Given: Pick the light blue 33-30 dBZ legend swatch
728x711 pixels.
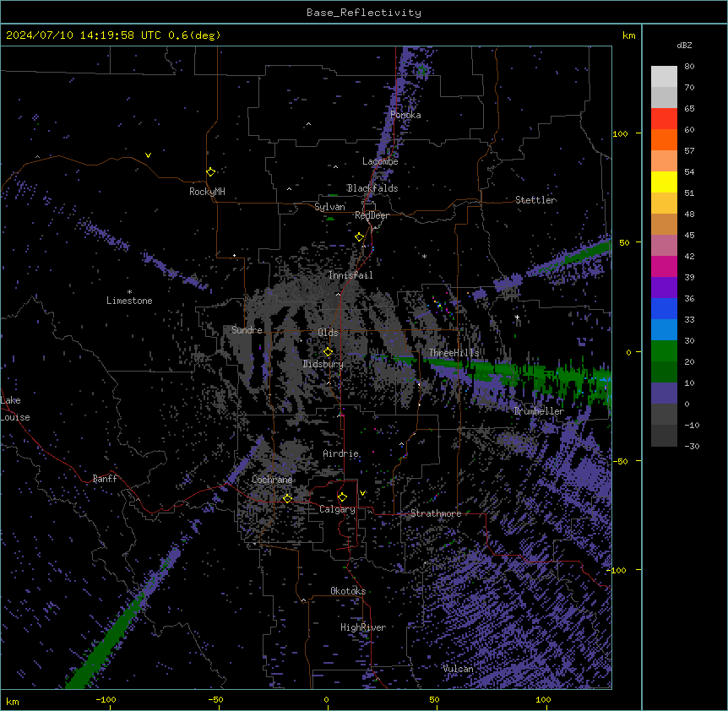Looking at the screenshot, I should pos(664,330).
